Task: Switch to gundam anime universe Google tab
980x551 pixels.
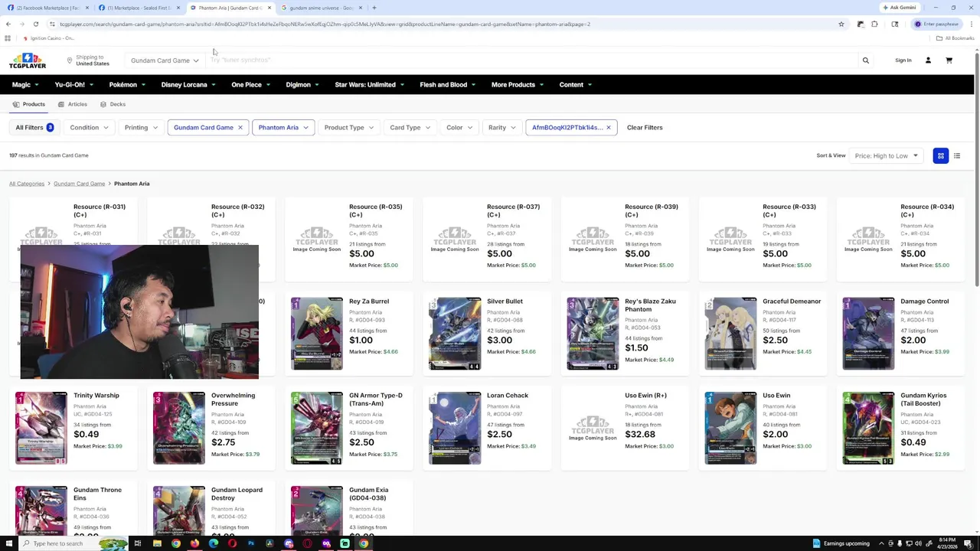Action: (x=322, y=8)
